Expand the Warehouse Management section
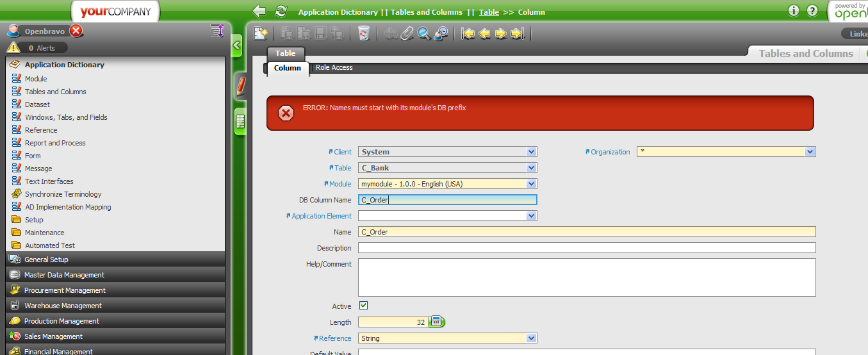 pos(115,306)
